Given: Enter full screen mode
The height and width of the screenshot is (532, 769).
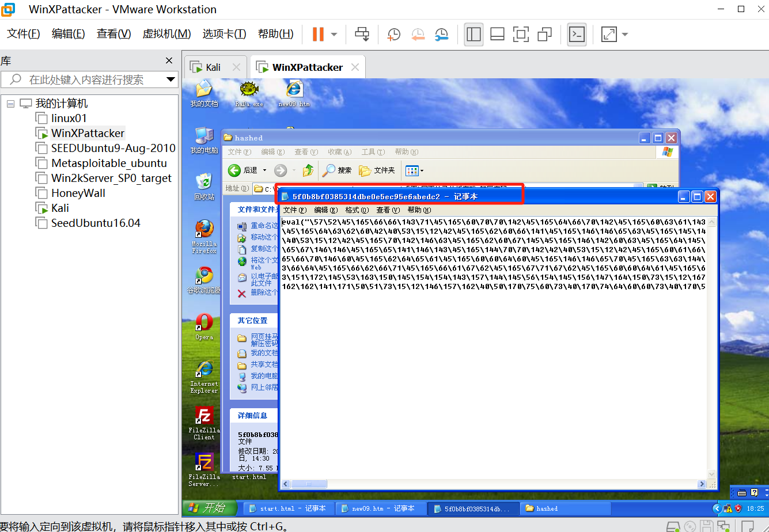Looking at the screenshot, I should pyautogui.click(x=521, y=35).
